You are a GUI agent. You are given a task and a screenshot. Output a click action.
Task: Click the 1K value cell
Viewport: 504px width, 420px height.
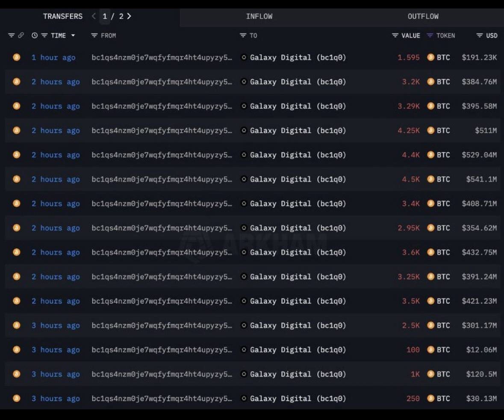click(x=415, y=374)
